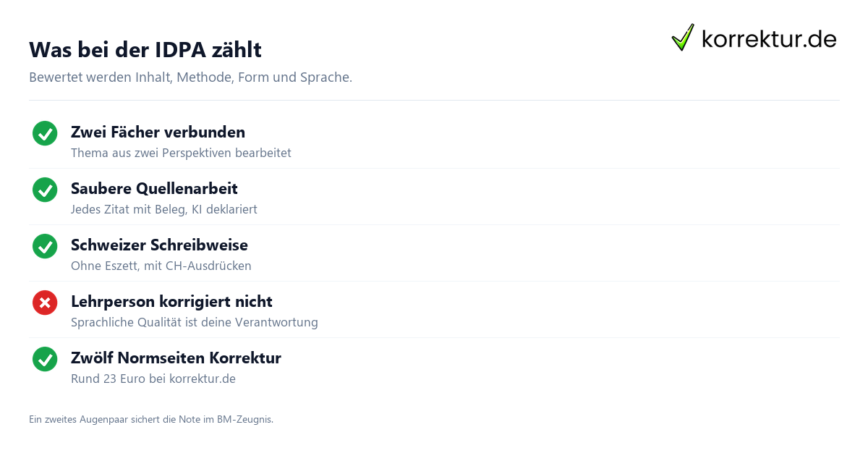Click the subtitle Bewertet werden Inhalt, Methode
This screenshot has width=868, height=456.
click(191, 77)
